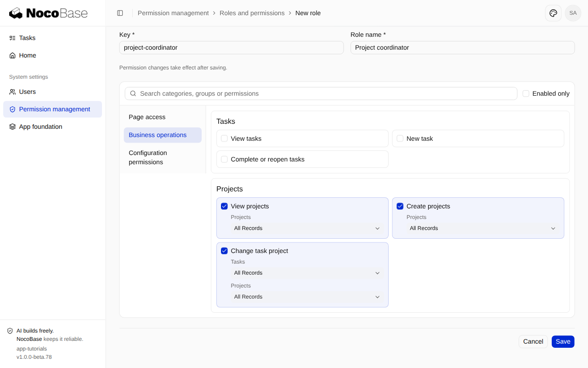Open the Configuration permissions tab
588x368 pixels.
(x=163, y=157)
